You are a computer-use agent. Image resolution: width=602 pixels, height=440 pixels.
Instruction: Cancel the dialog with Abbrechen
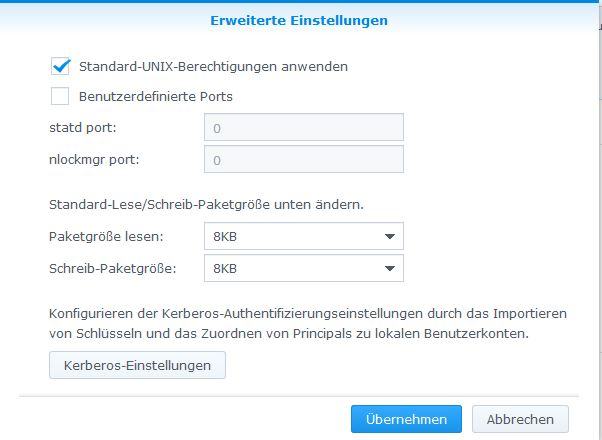point(520,419)
